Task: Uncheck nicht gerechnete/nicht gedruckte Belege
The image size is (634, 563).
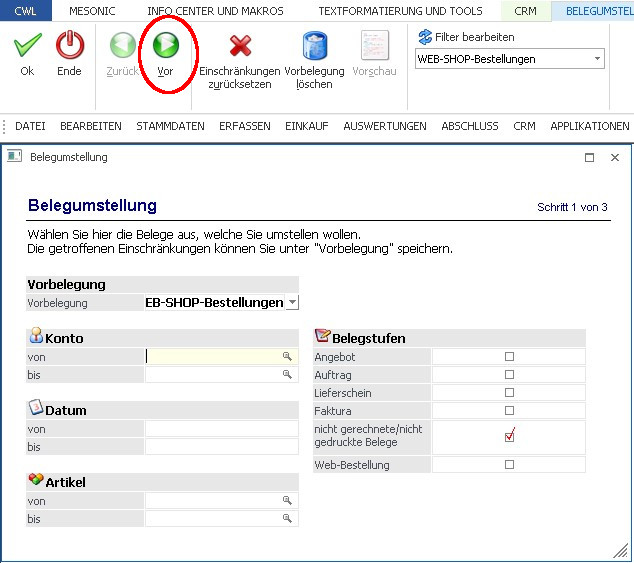Action: 509,435
